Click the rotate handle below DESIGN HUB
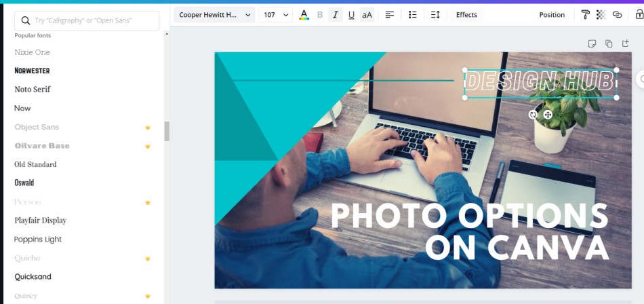 533,115
